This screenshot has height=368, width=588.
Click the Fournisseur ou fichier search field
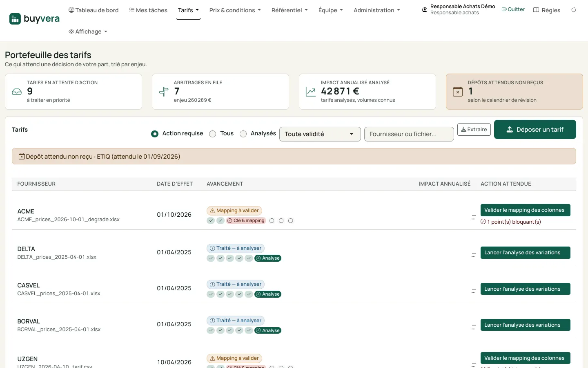click(x=409, y=134)
